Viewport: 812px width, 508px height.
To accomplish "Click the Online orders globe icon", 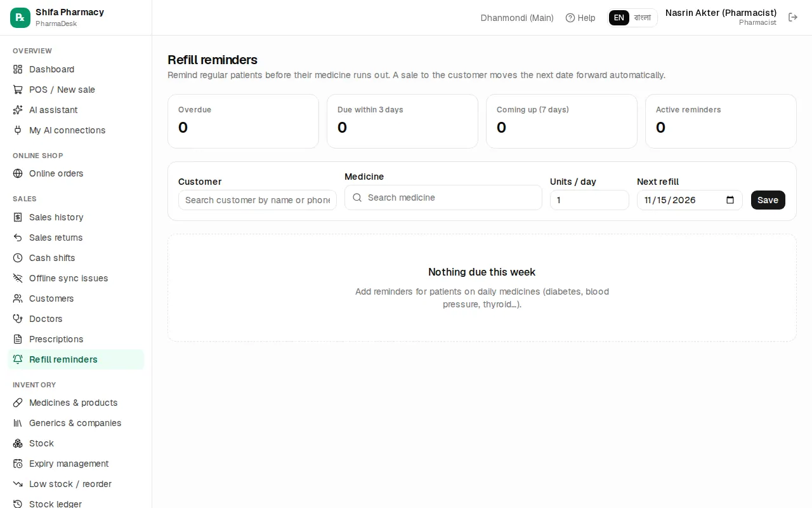I will [18, 173].
